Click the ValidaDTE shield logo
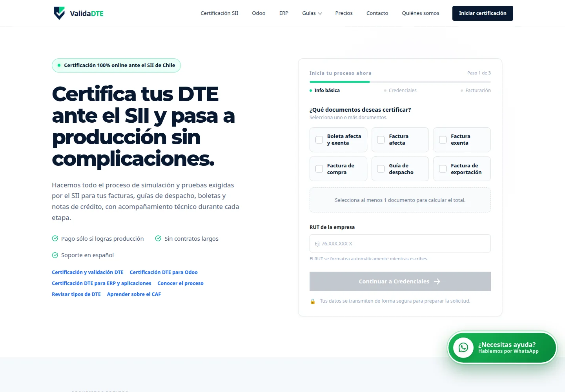565x392 pixels. click(59, 13)
